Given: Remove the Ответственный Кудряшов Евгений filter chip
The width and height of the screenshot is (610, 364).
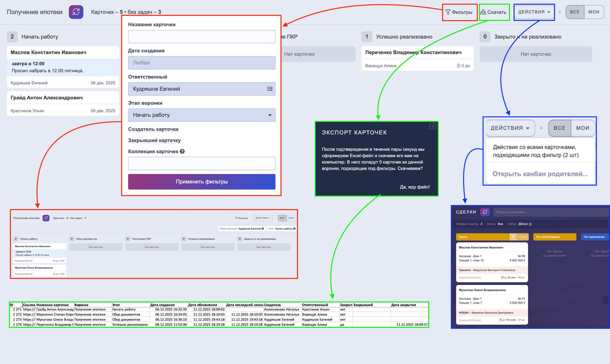Looking at the screenshot, I should (x=263, y=229).
